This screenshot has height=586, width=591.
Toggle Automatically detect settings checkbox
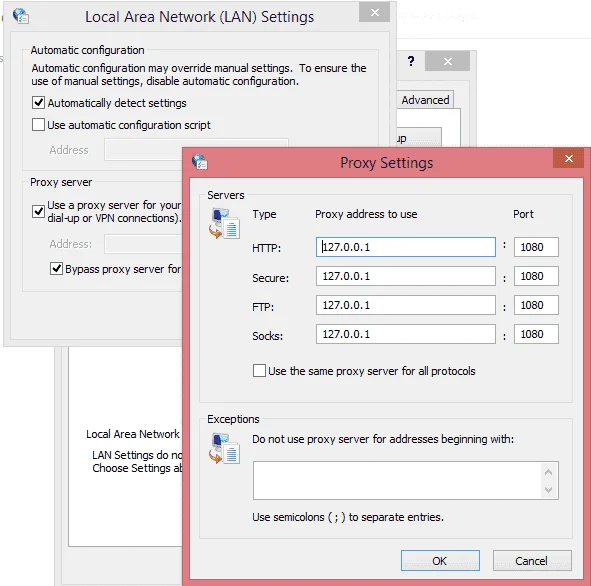pyautogui.click(x=38, y=103)
